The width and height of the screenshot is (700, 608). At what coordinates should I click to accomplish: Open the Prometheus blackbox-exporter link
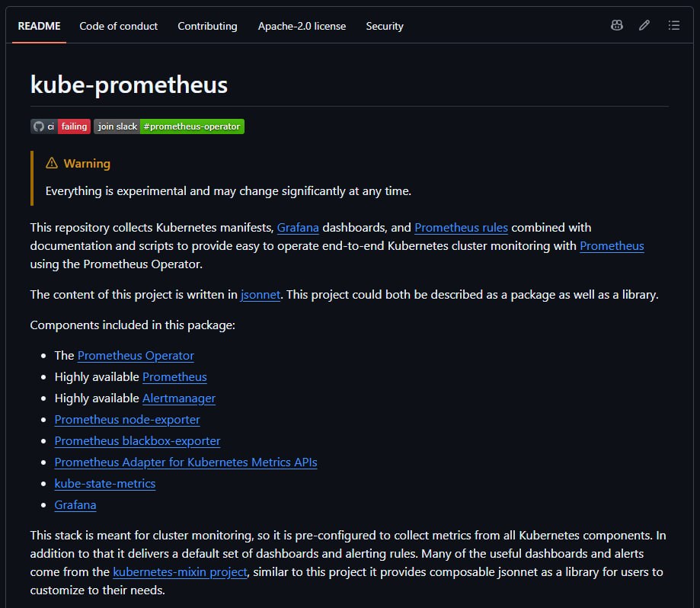pyautogui.click(x=138, y=441)
